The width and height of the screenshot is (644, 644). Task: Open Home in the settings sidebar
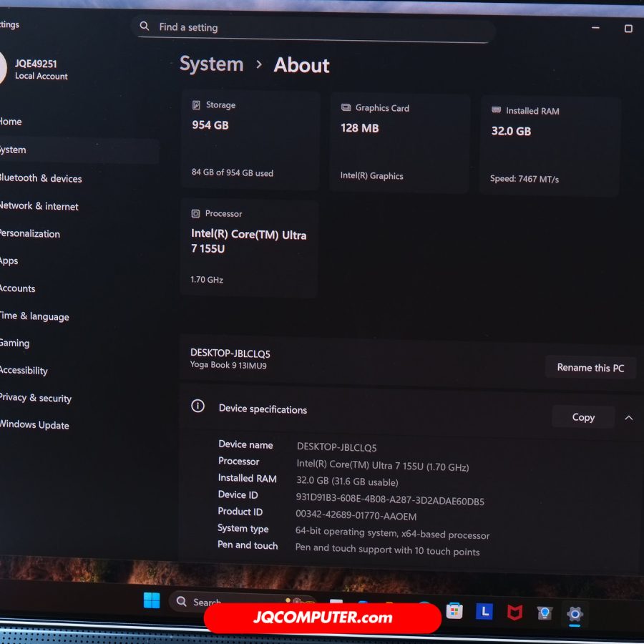[11, 122]
